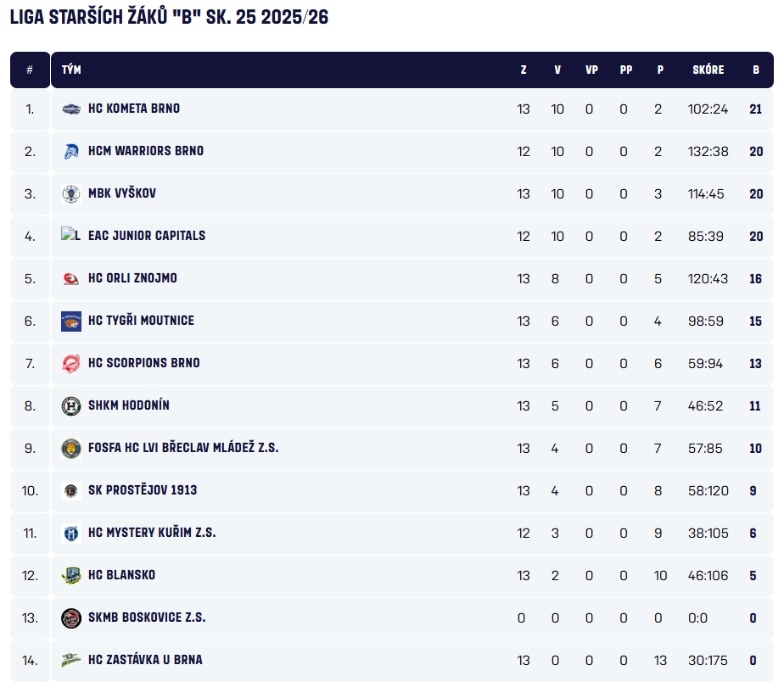Image resolution: width=784 pixels, height=693 pixels.
Task: Click the HC Mystery Kuřim logo
Action: pos(71,533)
